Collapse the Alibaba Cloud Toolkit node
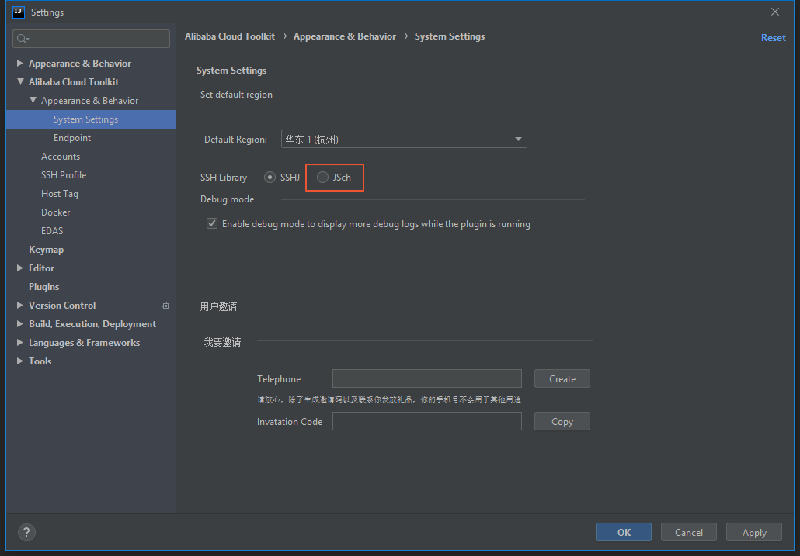Image resolution: width=800 pixels, height=556 pixels. click(20, 82)
